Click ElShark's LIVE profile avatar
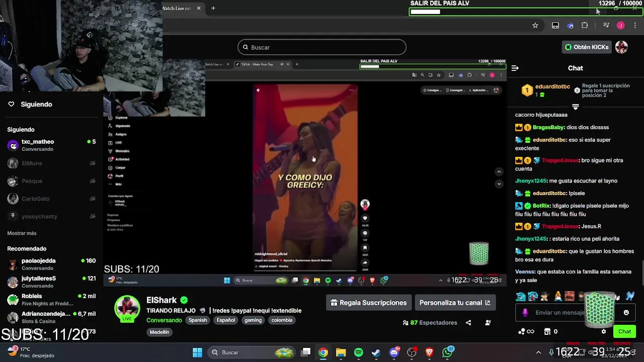Viewport: 644px width, 362px height. click(127, 308)
